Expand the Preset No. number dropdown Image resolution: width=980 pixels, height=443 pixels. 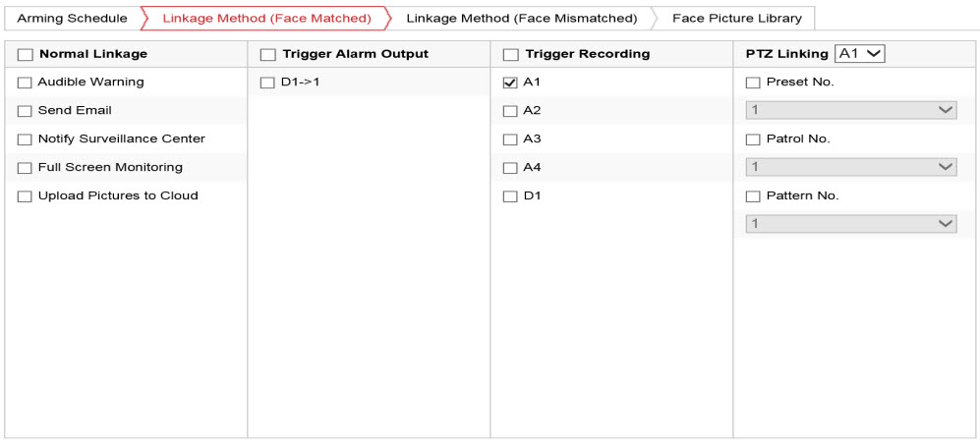click(x=850, y=111)
